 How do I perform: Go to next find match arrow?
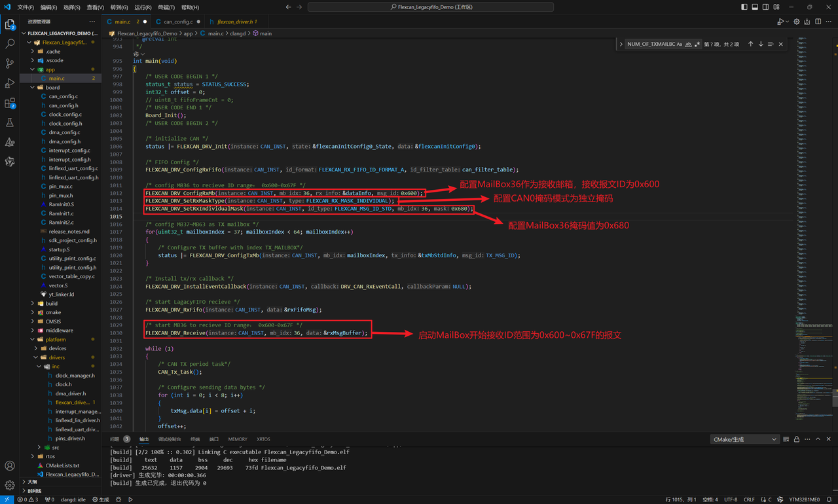point(761,44)
